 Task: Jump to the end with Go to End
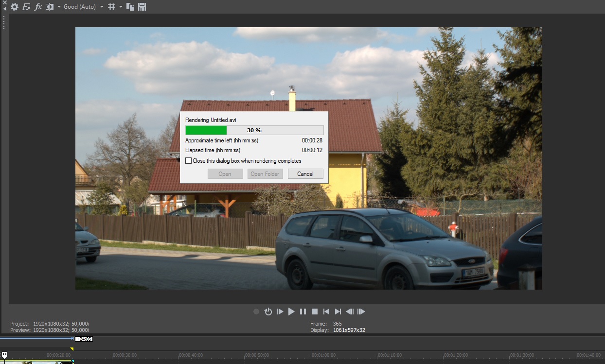tap(338, 312)
